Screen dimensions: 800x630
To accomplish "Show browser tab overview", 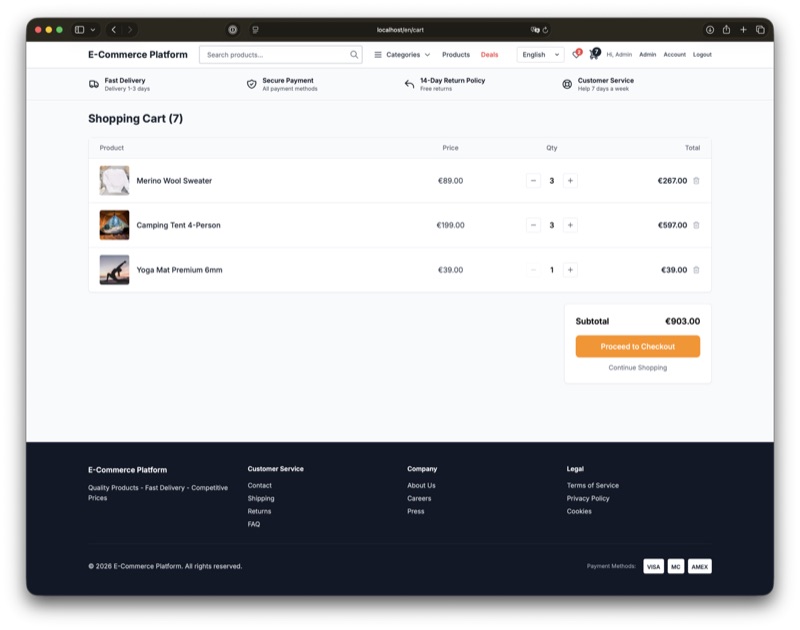I will click(760, 30).
